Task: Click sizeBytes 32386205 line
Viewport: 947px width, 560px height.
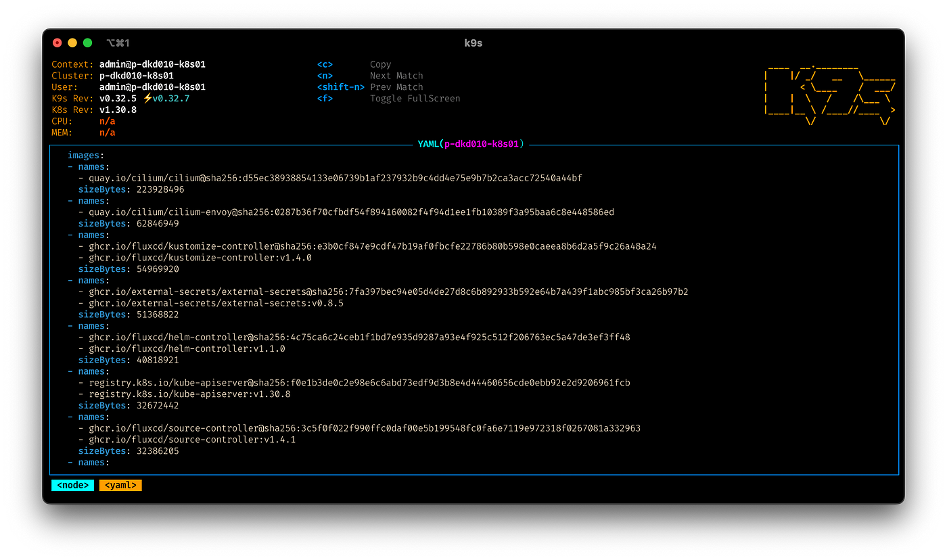Action: click(129, 451)
